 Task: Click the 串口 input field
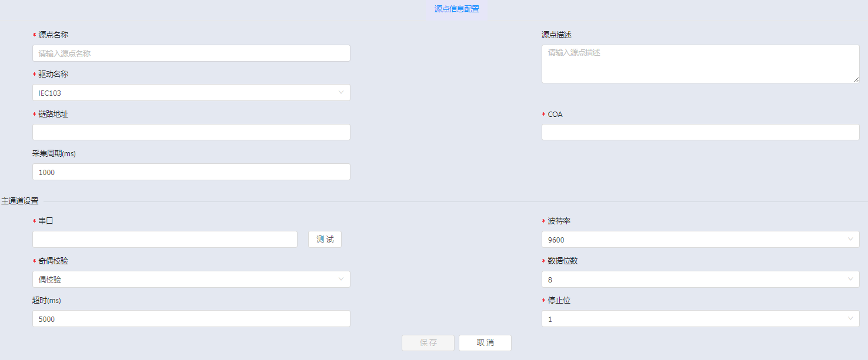[165, 240]
